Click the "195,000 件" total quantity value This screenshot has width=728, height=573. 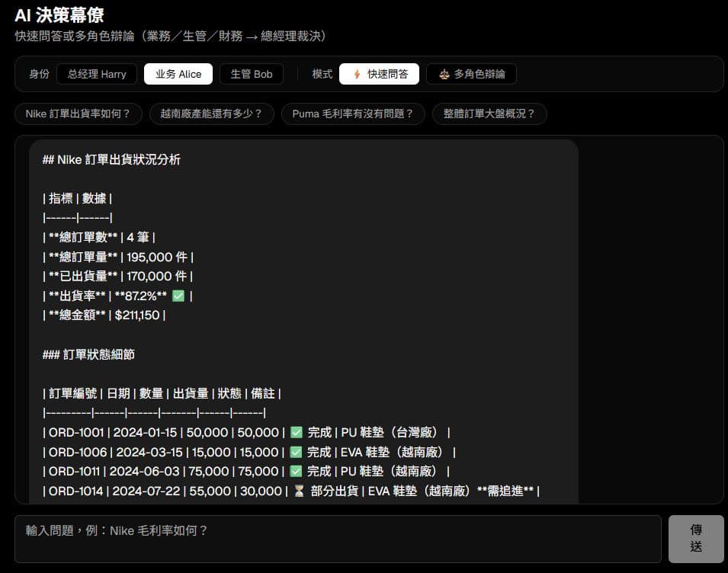tap(157, 257)
